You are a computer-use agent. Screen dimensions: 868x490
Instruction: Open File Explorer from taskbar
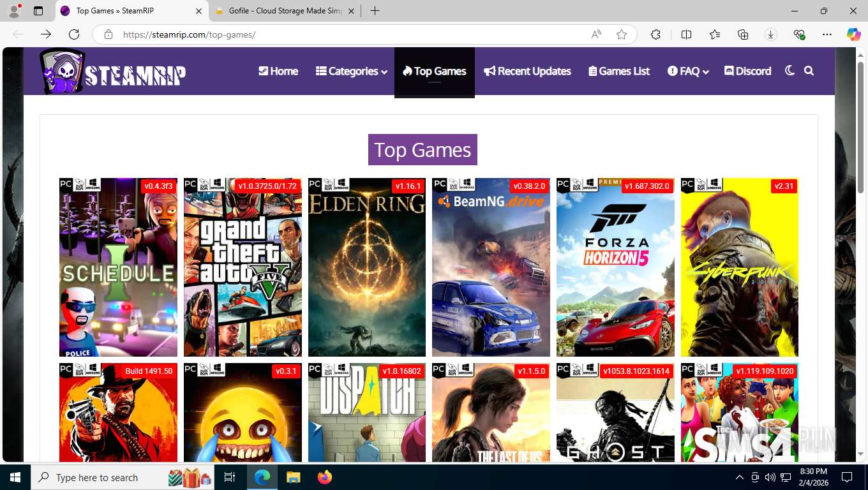(293, 477)
